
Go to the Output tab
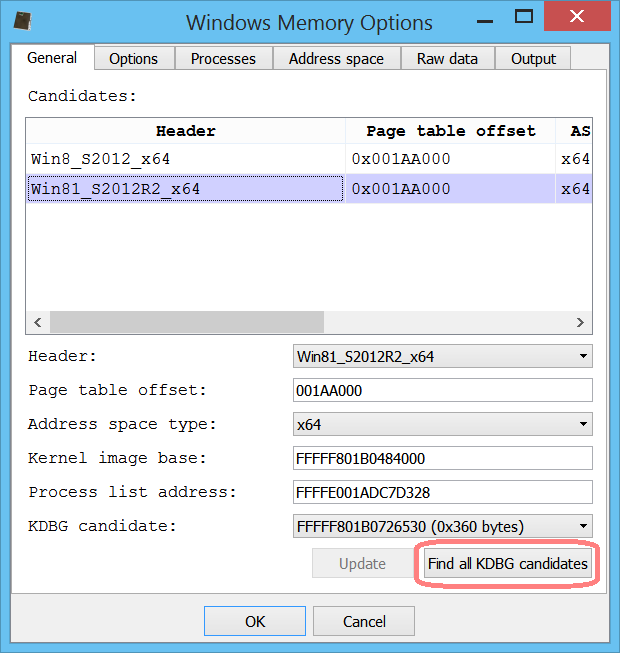(x=533, y=58)
